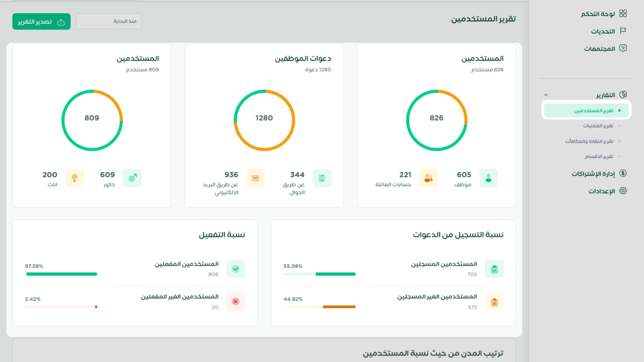The height and width of the screenshot is (362, 644).
Task: Click the 'نسبة التفعيل' heading
Action: pyautogui.click(x=222, y=235)
